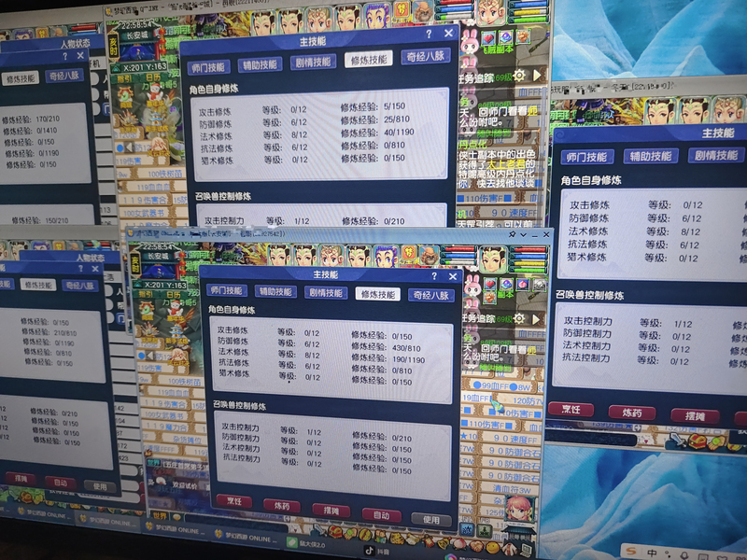Open player character portrait in upper window
The height and width of the screenshot is (560, 747).
pyautogui.click(x=491, y=12)
